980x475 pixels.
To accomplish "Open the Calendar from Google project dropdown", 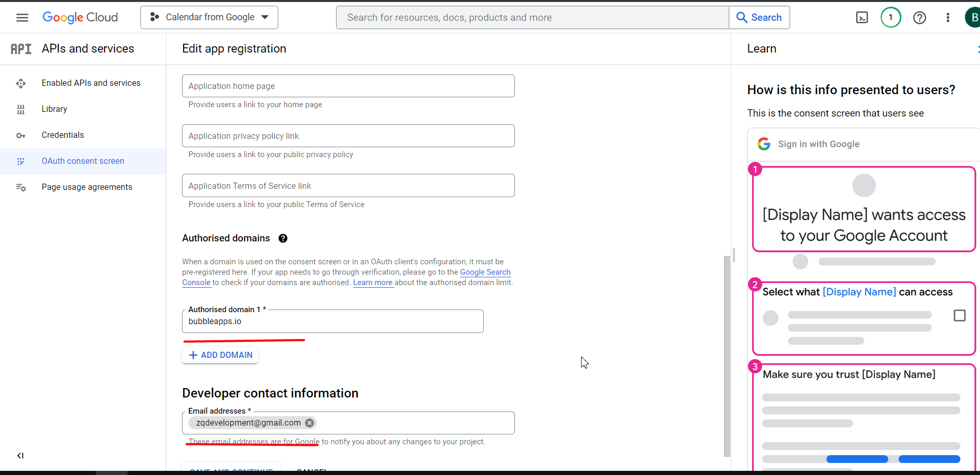I will point(209,18).
